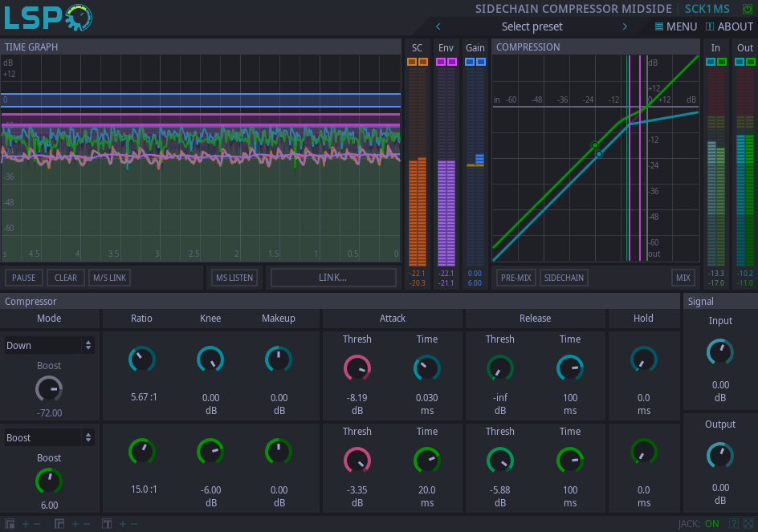
Task: Open the hamburger MENU icon
Action: click(x=658, y=26)
